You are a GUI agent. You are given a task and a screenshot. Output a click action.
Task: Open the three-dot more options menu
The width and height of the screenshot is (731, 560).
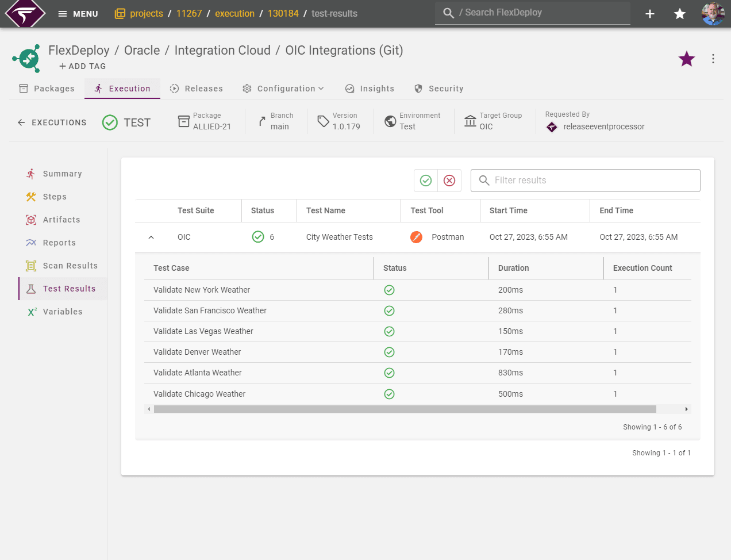point(713,59)
